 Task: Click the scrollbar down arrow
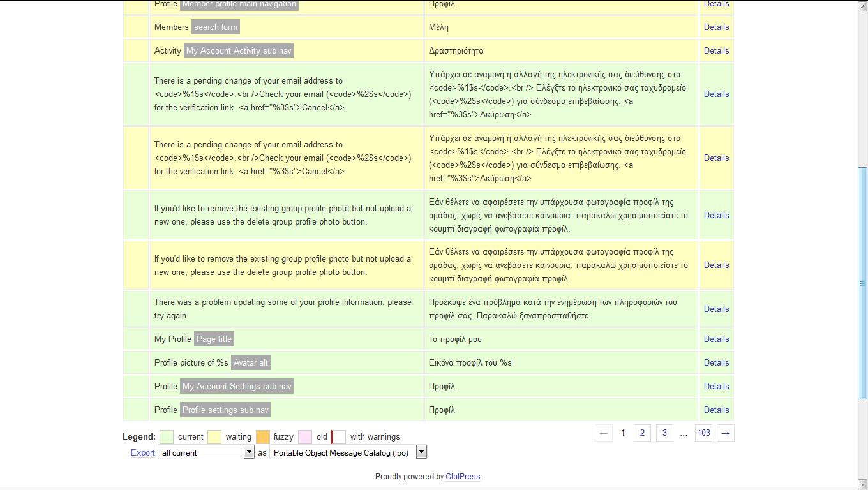click(x=862, y=483)
